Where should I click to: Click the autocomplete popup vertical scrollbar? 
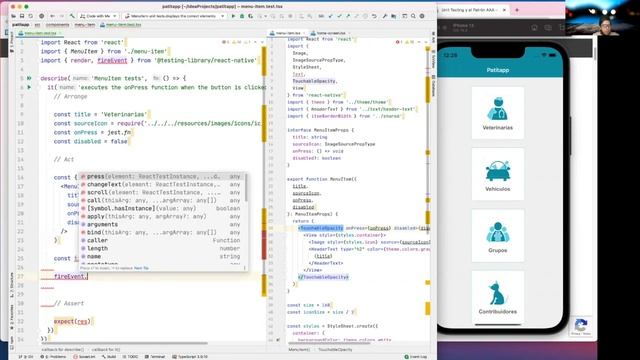(246, 188)
